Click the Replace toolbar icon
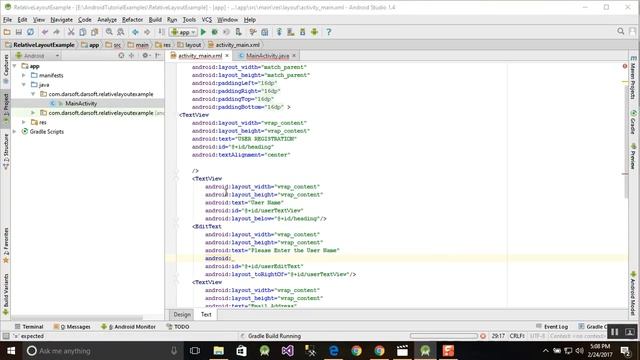Screen dimensions: 640x360 point(121,32)
